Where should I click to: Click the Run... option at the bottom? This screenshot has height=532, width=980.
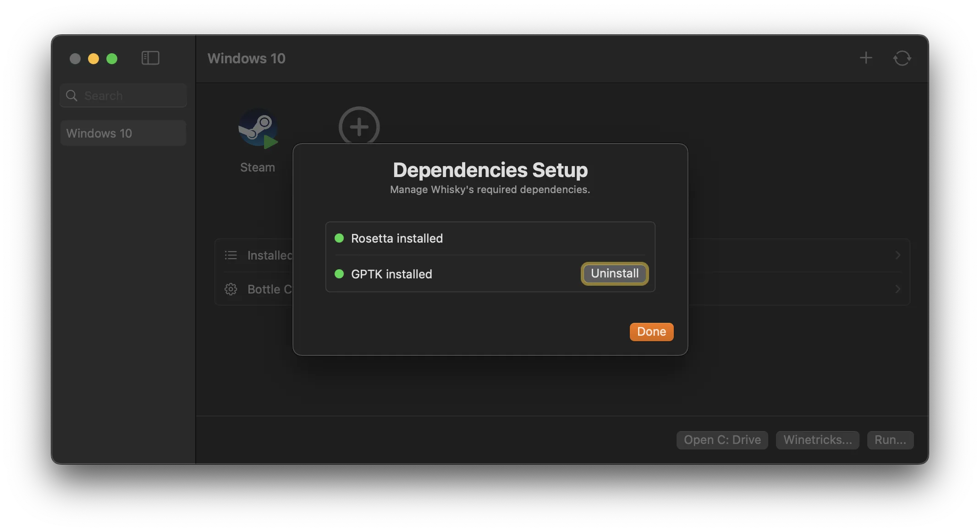[x=890, y=440]
